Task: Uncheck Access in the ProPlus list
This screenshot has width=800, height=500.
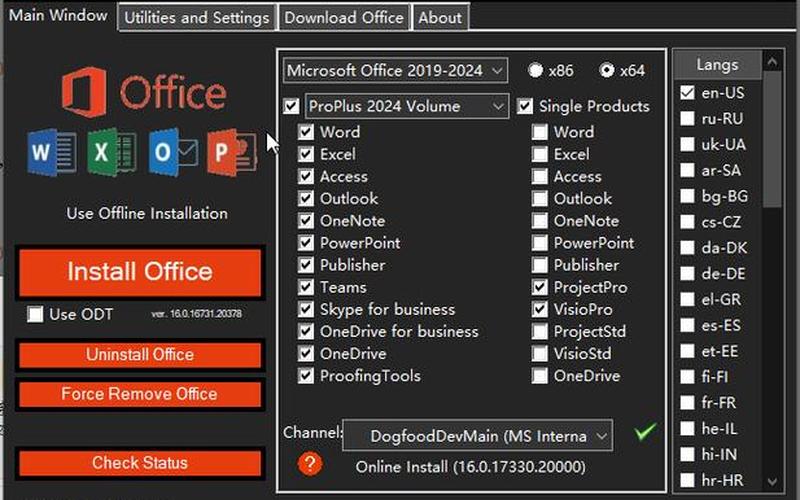Action: (x=306, y=177)
